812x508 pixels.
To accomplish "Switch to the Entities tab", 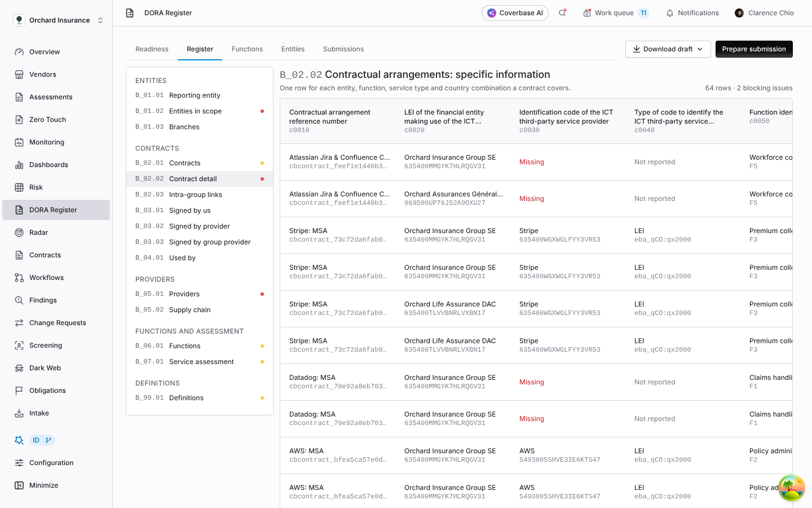I will point(293,49).
